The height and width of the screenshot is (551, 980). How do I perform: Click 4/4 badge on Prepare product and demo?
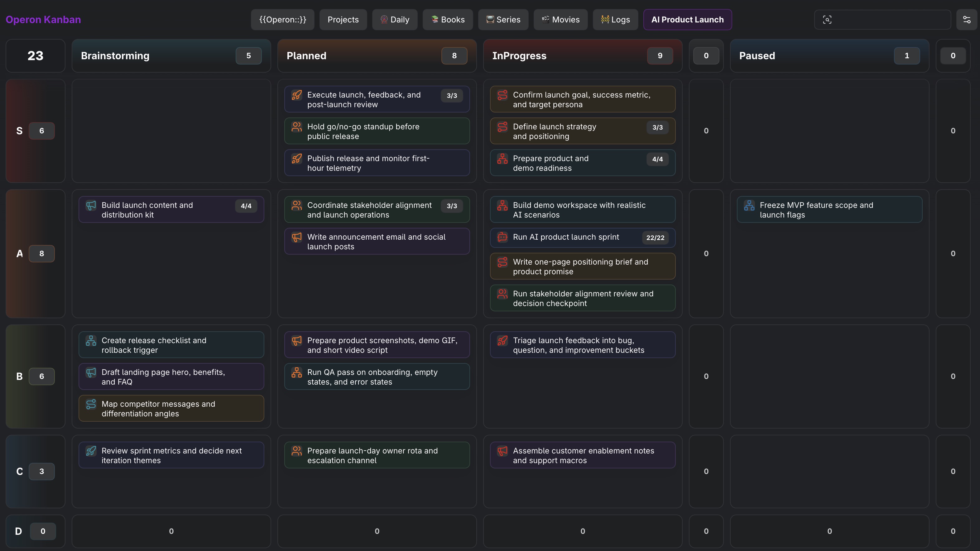[657, 159]
